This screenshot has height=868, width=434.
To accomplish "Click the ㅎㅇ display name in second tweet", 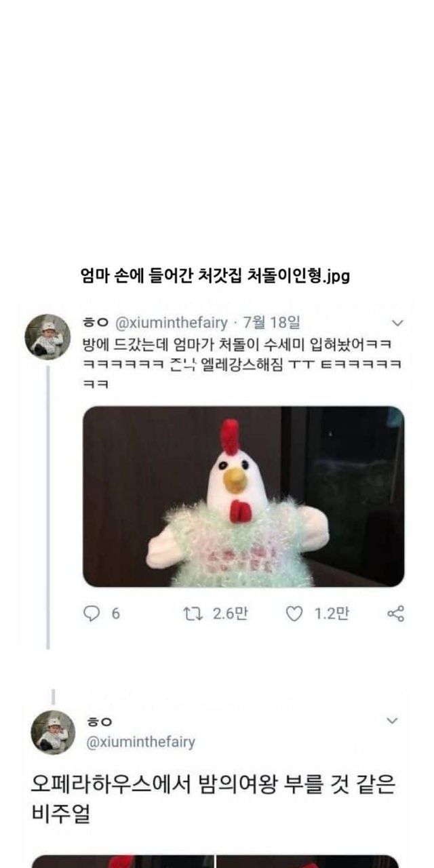I will (x=99, y=722).
